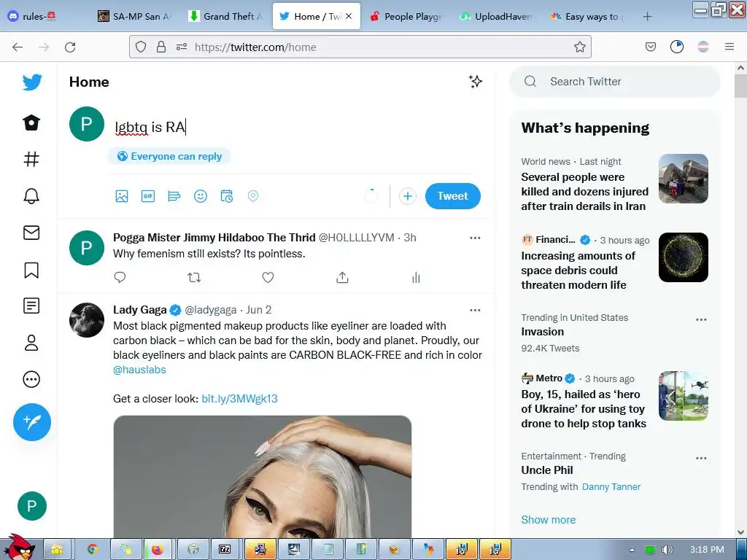Open Danny Tanner trending link

611,486
